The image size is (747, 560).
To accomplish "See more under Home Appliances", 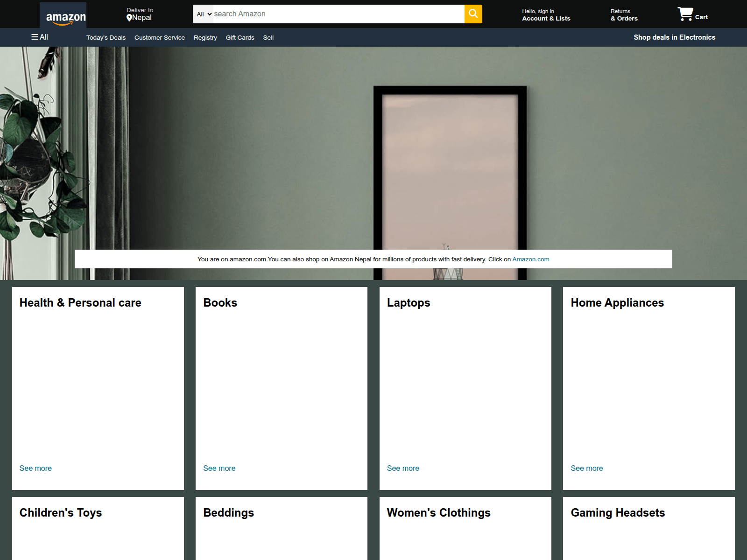I will click(587, 468).
